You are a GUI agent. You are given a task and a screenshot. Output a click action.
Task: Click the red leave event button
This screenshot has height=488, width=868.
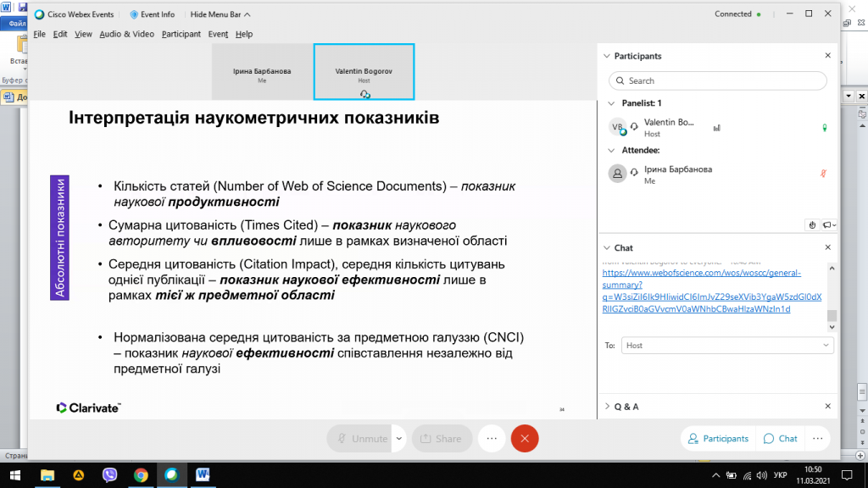point(525,438)
